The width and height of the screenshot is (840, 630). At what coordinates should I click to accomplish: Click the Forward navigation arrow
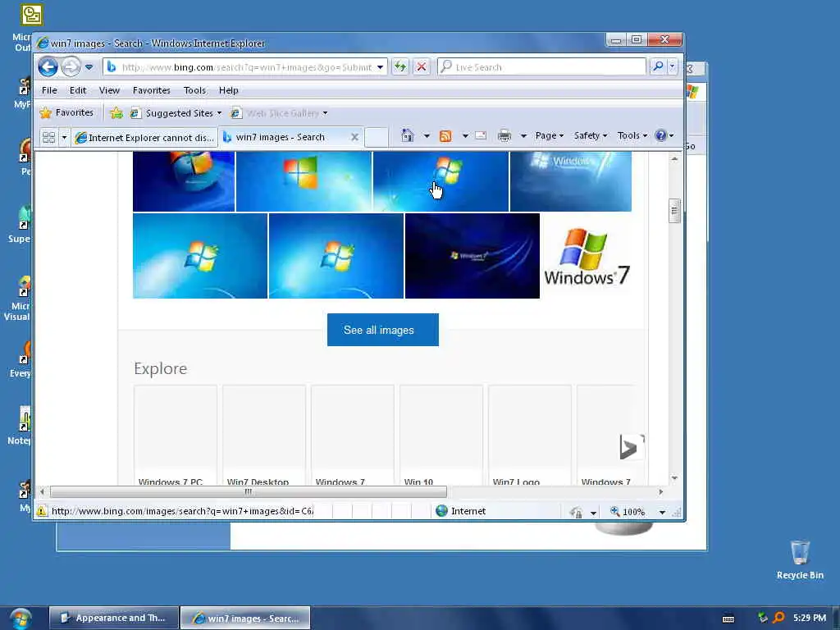(x=71, y=67)
